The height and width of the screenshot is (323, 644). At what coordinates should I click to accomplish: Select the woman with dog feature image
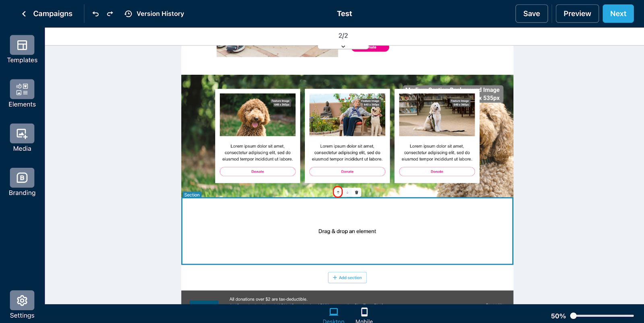[347, 115]
